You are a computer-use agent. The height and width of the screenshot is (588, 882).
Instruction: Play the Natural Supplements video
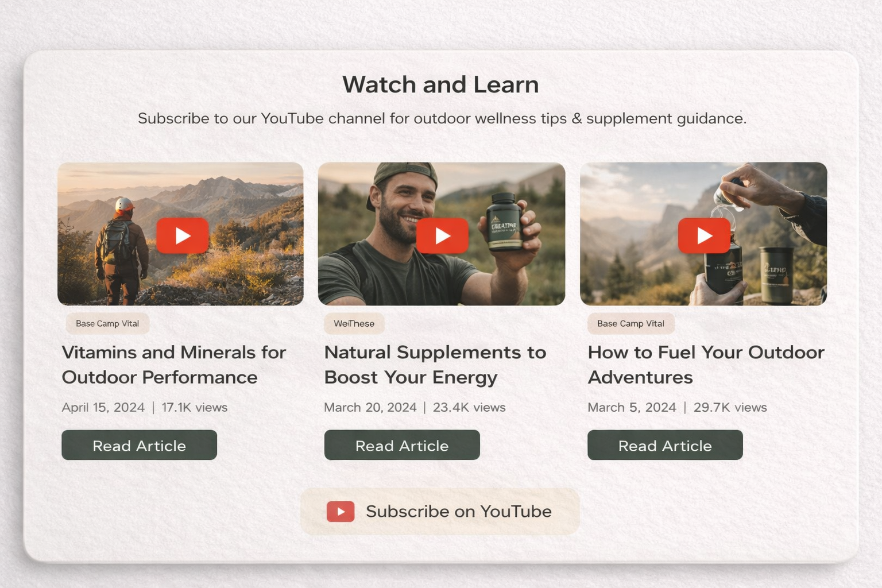click(x=442, y=235)
